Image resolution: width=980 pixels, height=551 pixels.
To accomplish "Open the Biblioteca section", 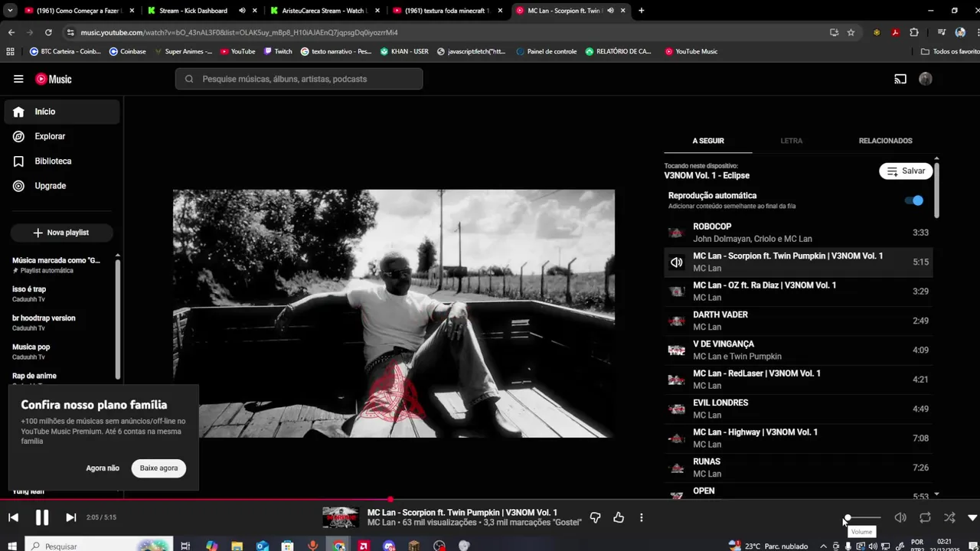I will click(62, 161).
